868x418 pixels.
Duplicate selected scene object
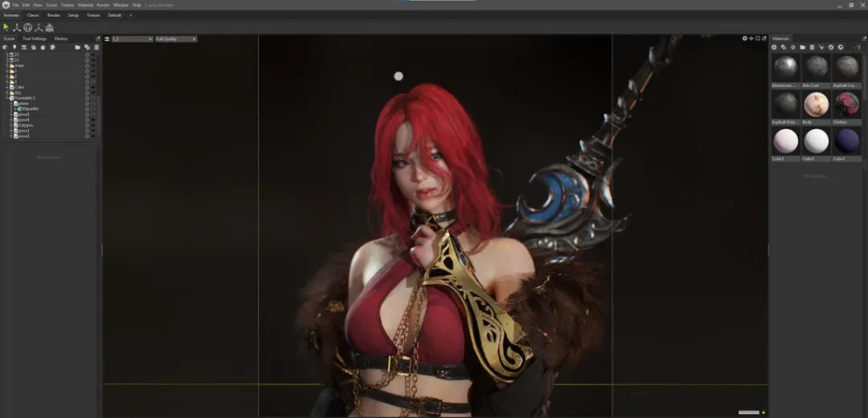(87, 47)
